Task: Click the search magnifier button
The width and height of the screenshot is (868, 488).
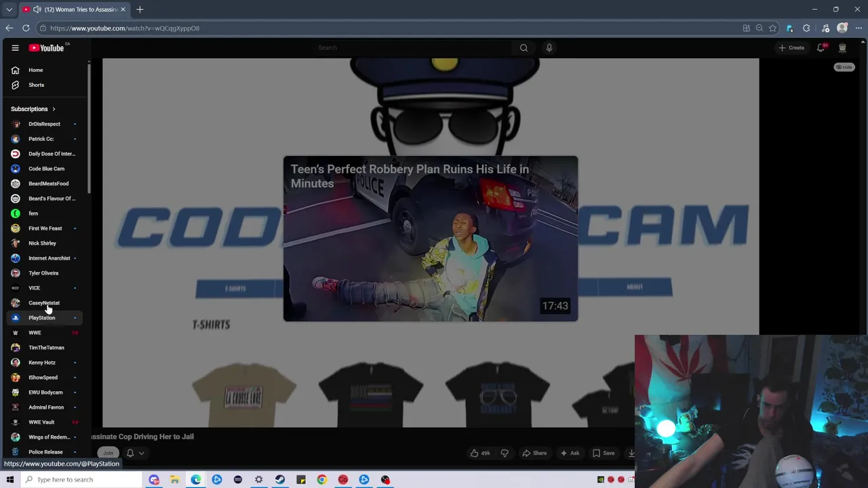Action: tap(524, 47)
